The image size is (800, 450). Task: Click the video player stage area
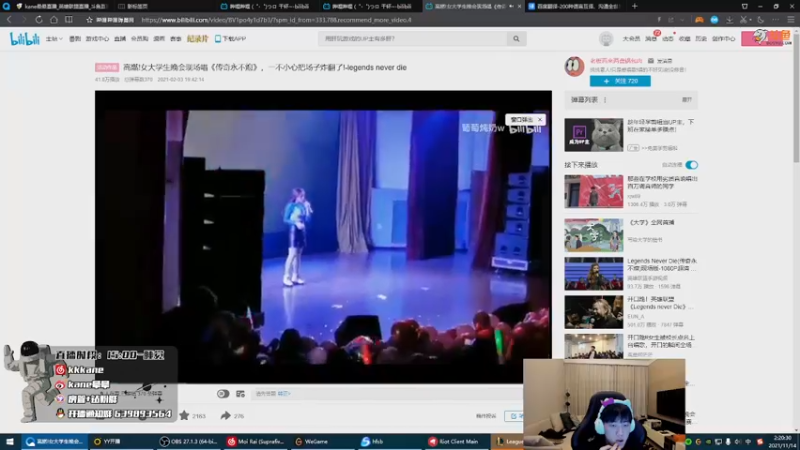click(323, 237)
